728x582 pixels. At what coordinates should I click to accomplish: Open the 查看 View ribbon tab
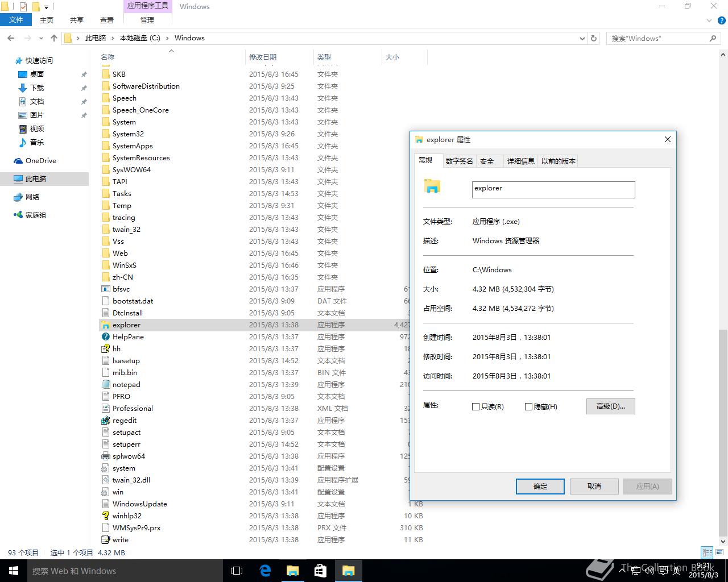tap(107, 20)
